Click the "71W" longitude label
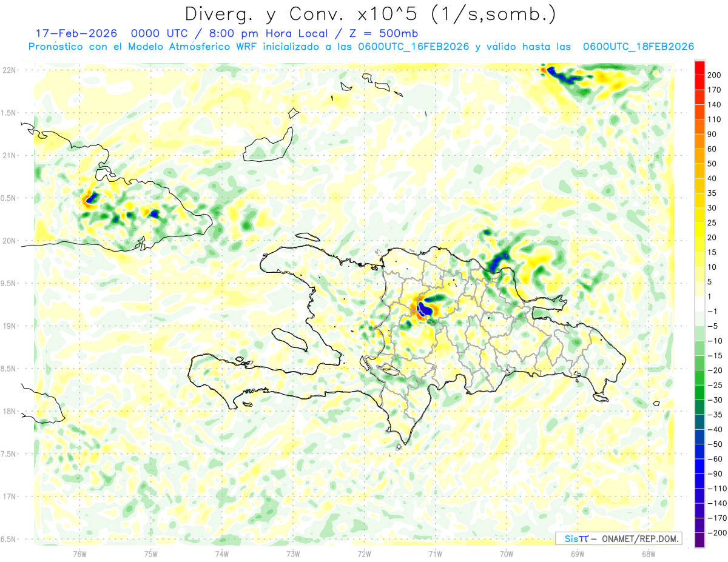This screenshot has width=728, height=562. click(435, 554)
